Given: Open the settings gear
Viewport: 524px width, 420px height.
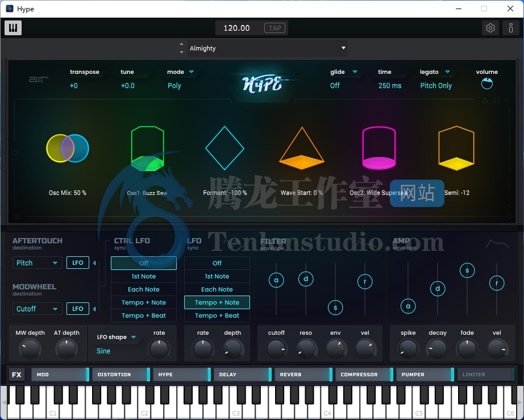Looking at the screenshot, I should coord(490,28).
